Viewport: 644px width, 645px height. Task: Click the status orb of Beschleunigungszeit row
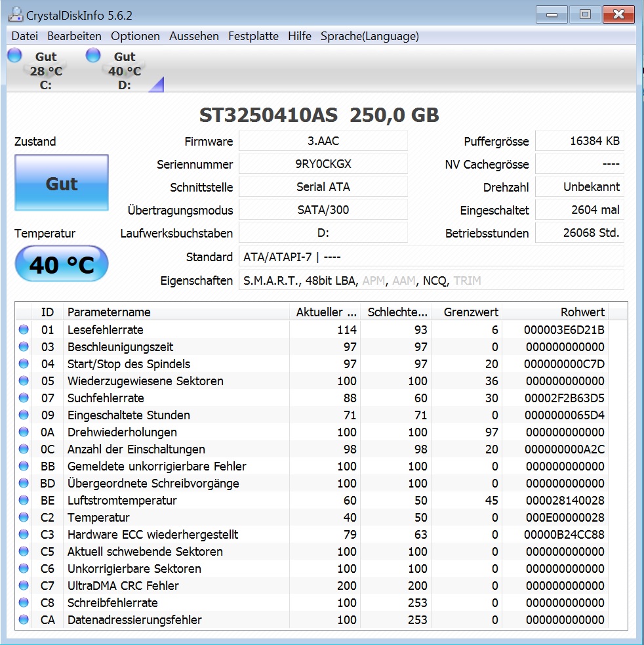pyautogui.click(x=24, y=346)
